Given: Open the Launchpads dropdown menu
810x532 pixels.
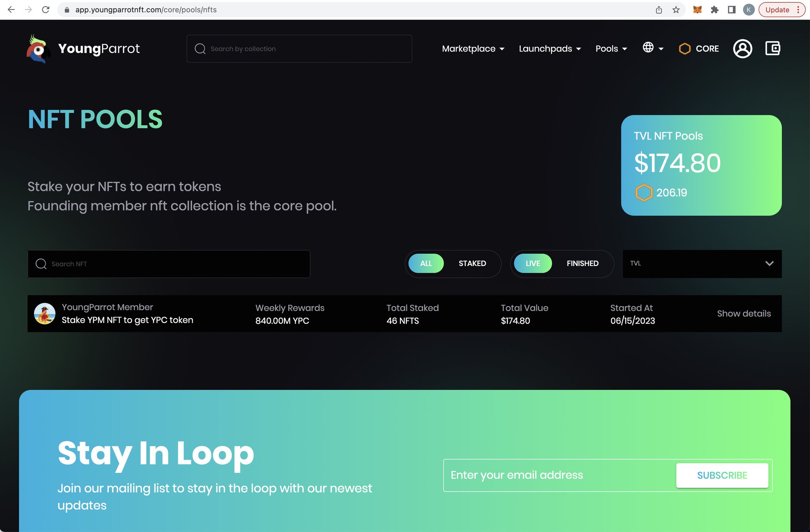Looking at the screenshot, I should click(550, 49).
